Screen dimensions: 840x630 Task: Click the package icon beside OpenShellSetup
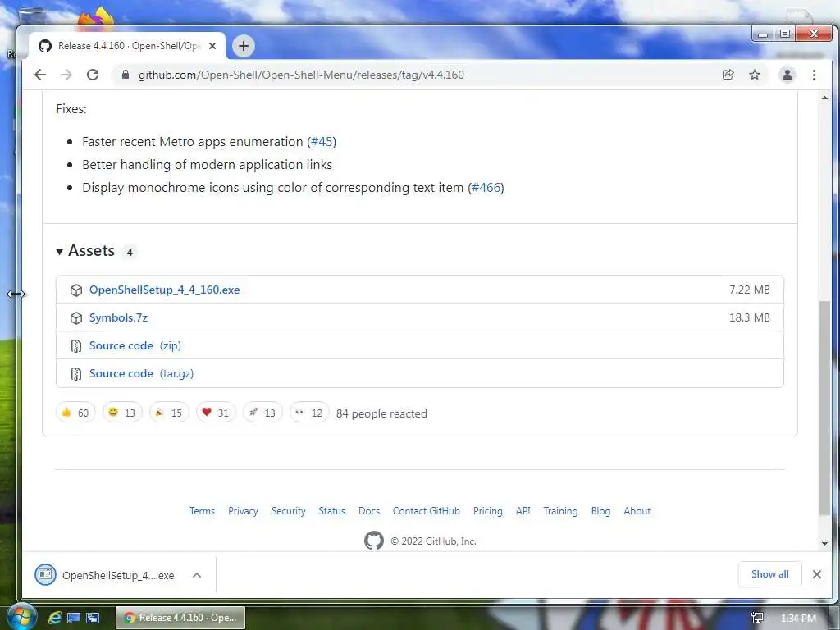click(76, 290)
